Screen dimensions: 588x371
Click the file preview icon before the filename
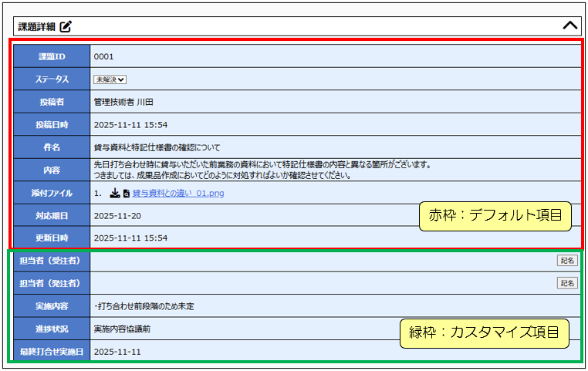[126, 193]
